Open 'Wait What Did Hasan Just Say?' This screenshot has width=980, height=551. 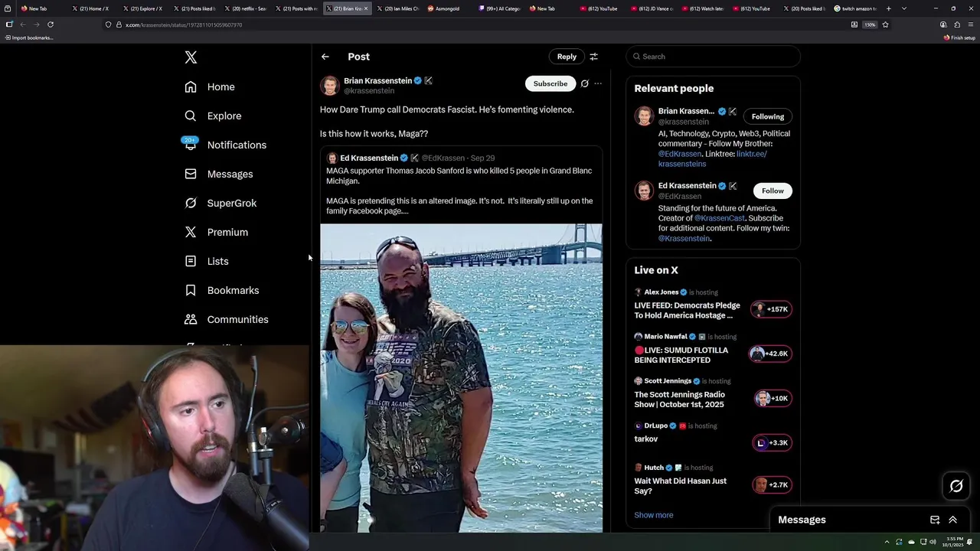click(x=680, y=486)
